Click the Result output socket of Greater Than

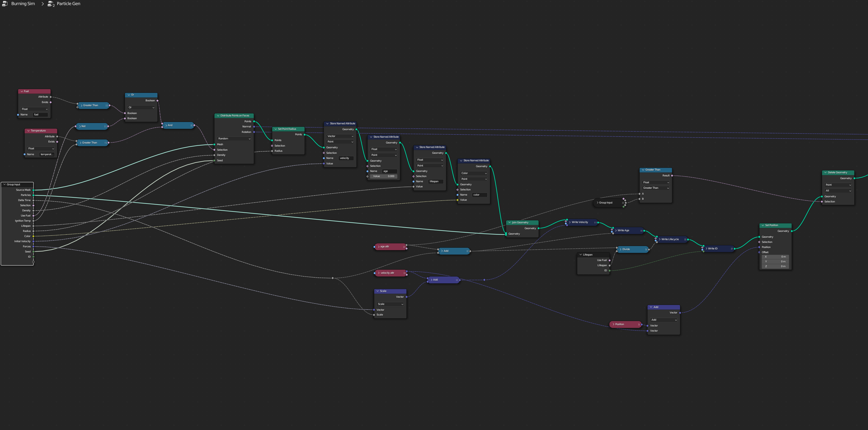672,176
